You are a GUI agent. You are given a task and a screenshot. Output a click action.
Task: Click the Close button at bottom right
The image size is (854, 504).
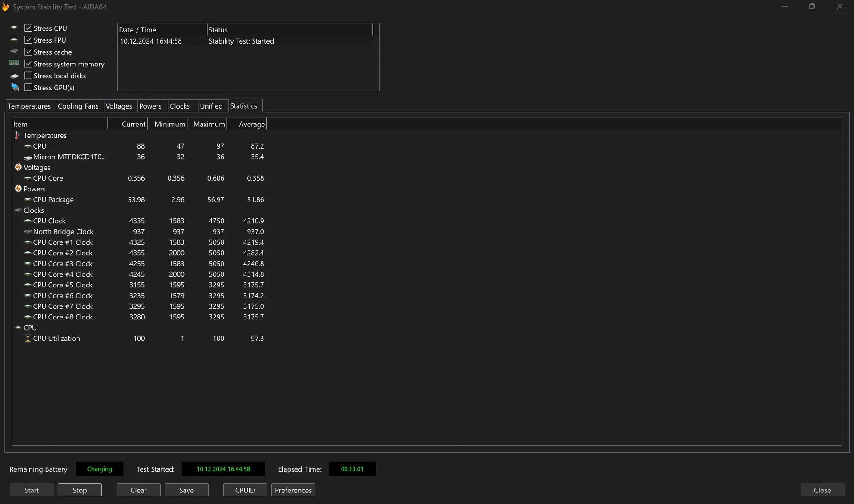[x=822, y=490]
